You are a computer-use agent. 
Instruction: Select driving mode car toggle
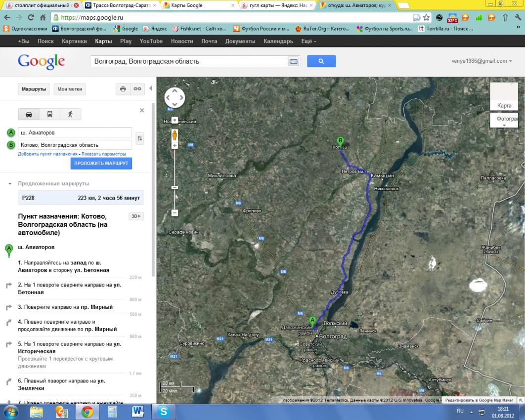[29, 114]
